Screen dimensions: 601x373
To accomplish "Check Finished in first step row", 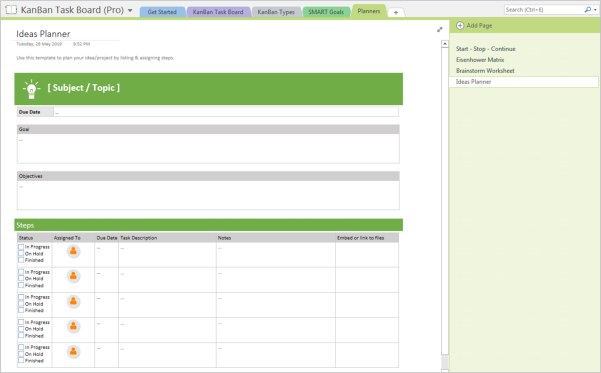I will [x=21, y=260].
